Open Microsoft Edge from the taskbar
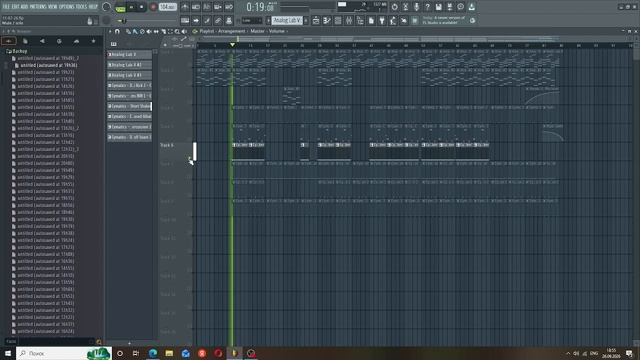The image size is (640, 360). [153, 353]
